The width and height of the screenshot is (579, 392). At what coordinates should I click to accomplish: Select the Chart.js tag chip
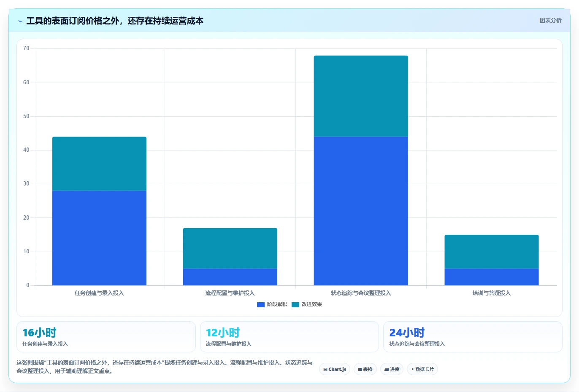(335, 369)
